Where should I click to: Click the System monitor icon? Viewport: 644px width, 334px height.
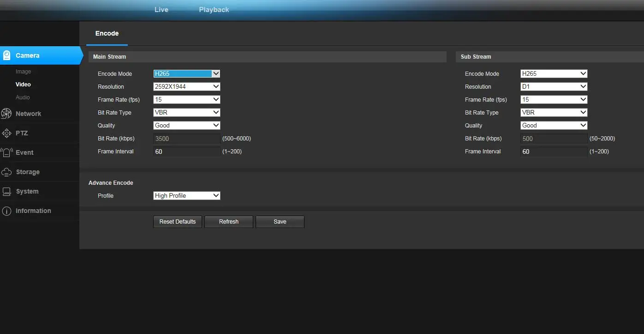tap(6, 191)
